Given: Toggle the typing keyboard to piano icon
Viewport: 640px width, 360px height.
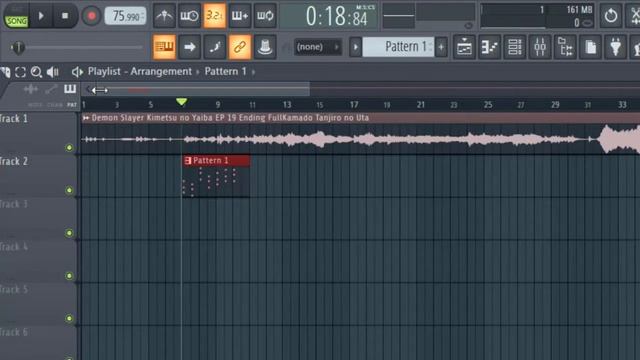Looking at the screenshot, I should [164, 47].
